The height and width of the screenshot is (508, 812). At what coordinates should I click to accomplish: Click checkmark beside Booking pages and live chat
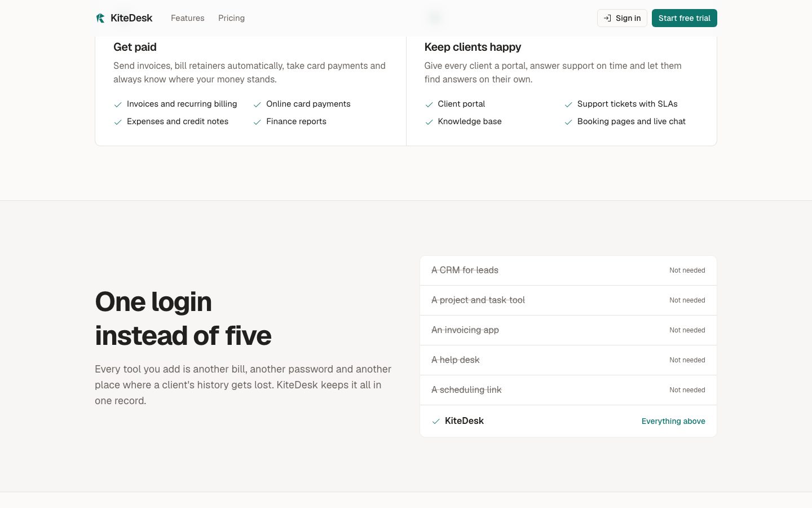(x=568, y=122)
